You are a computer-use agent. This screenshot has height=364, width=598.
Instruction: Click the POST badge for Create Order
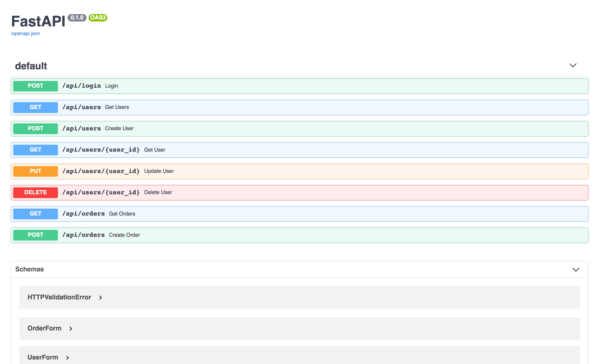(35, 235)
